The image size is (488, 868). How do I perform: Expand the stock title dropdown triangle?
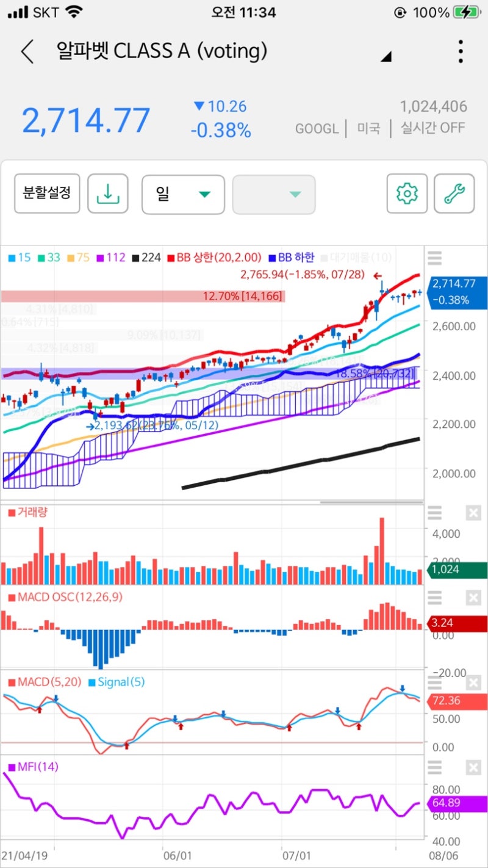(x=387, y=56)
